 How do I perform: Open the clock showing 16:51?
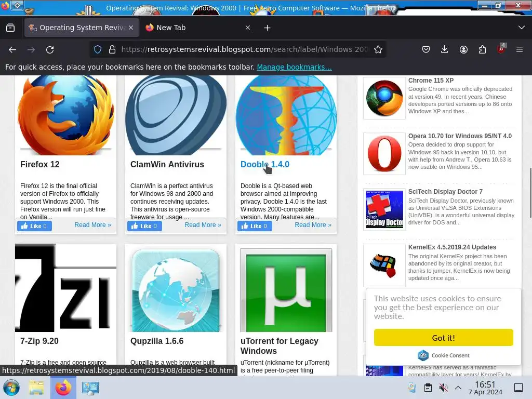click(485, 388)
